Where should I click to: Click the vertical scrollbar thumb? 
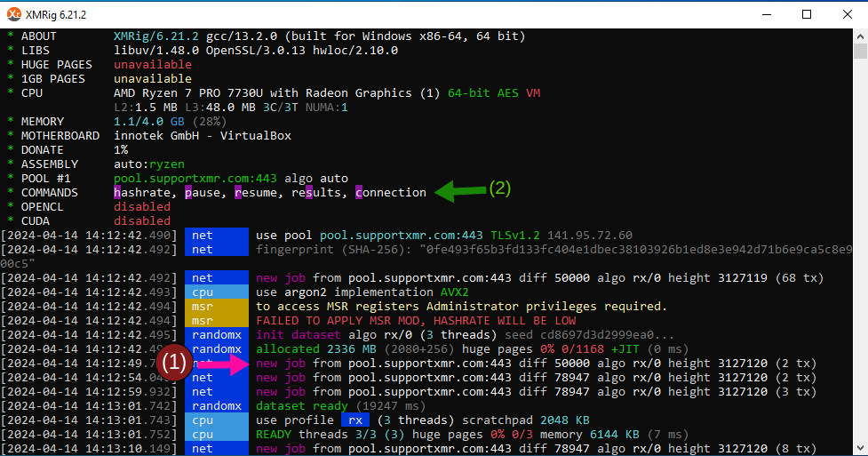click(860, 51)
